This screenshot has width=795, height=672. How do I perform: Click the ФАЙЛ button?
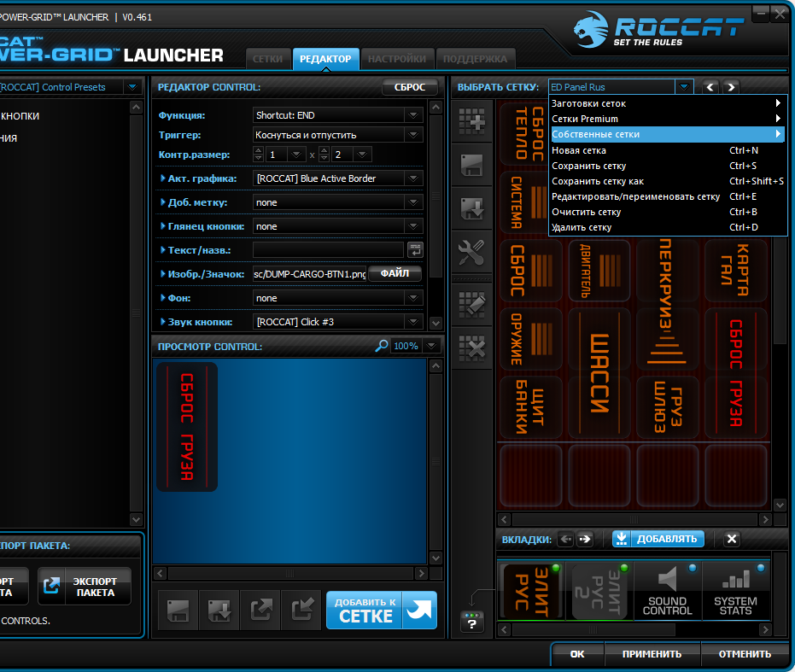(x=395, y=273)
